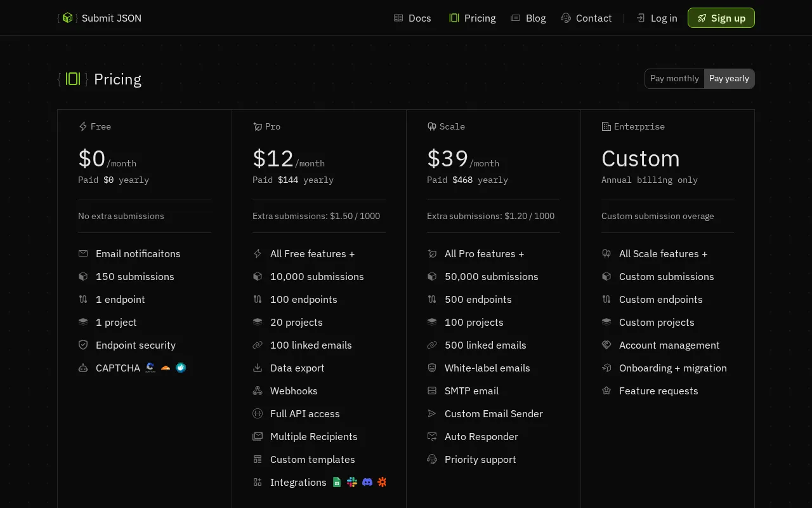This screenshot has height=508, width=812.
Task: Click the Discord integration icon
Action: click(x=367, y=482)
